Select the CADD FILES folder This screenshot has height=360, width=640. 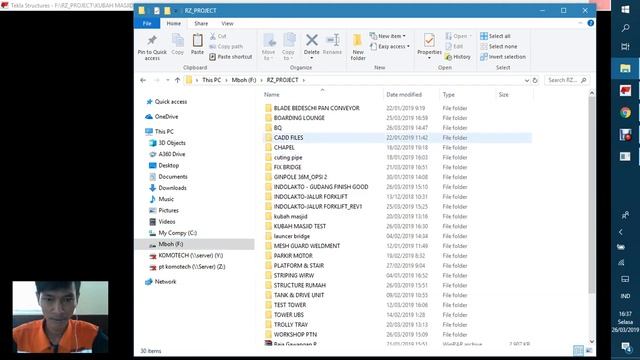coord(398,138)
